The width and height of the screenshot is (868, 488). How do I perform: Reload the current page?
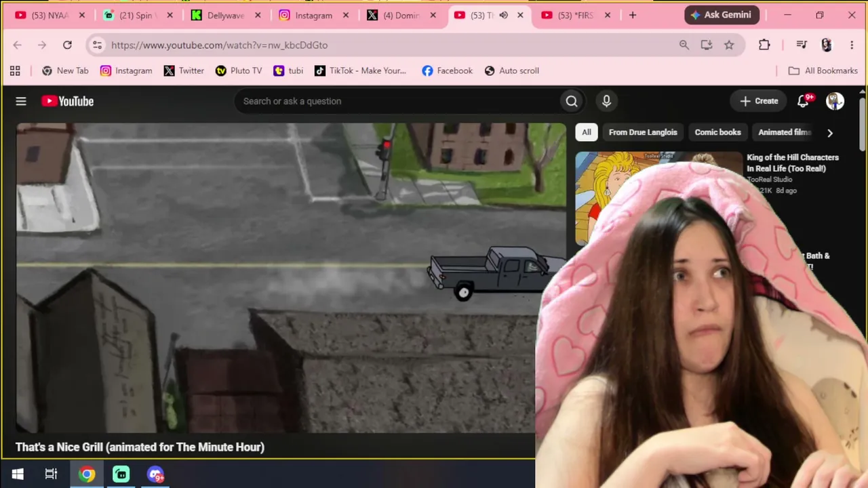click(x=67, y=45)
